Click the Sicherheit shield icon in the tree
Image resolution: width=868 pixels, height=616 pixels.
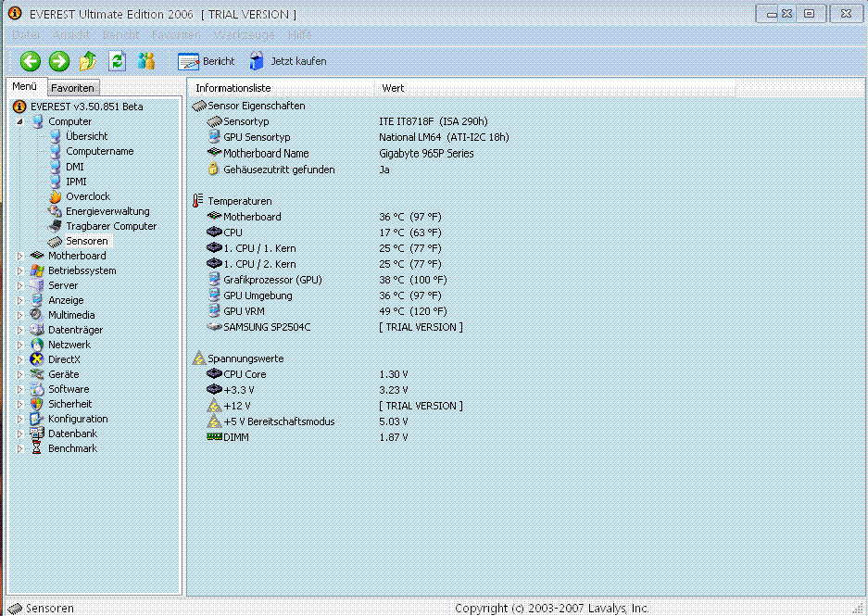pyautogui.click(x=37, y=404)
